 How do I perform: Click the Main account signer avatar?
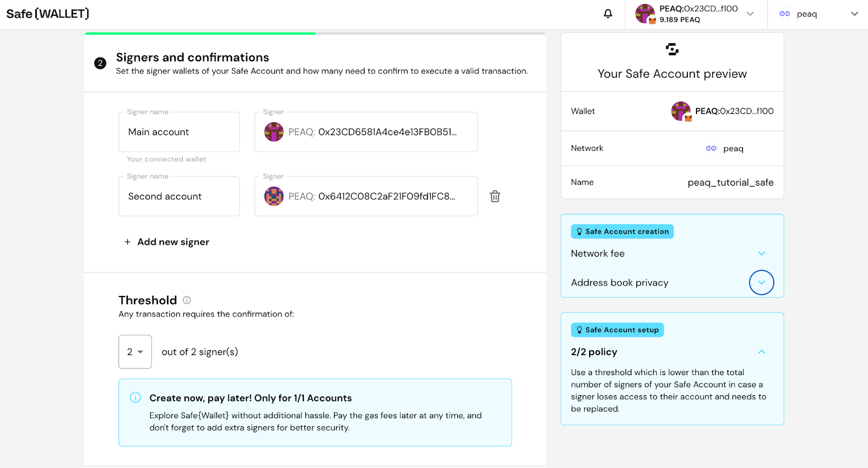coord(274,132)
